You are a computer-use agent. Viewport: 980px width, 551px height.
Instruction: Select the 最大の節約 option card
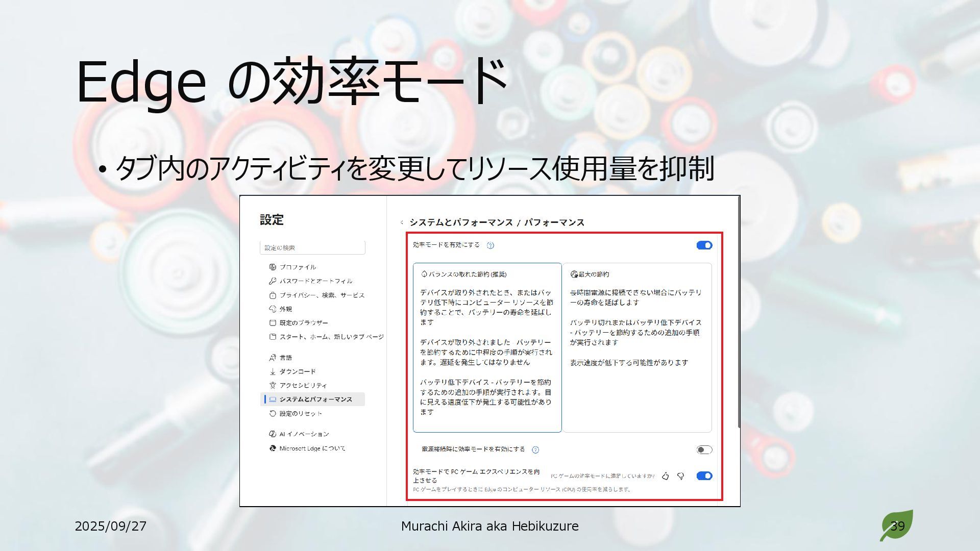point(637,347)
